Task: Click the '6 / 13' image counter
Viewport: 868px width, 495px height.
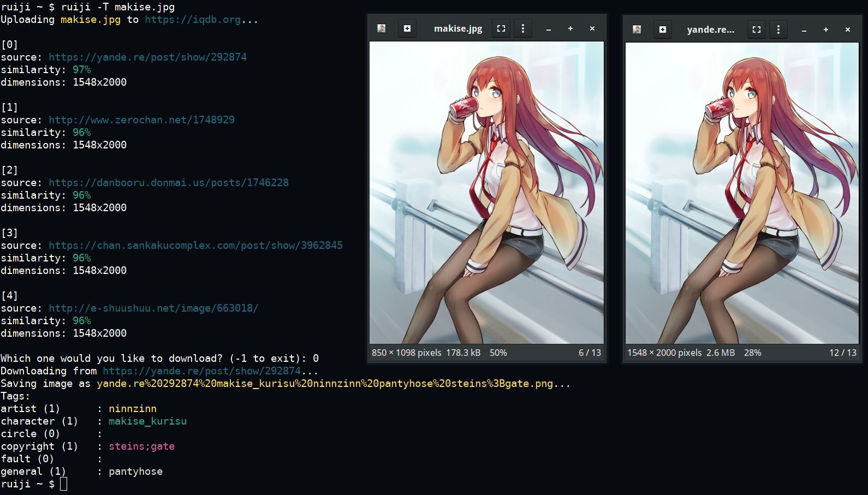Action: click(590, 353)
